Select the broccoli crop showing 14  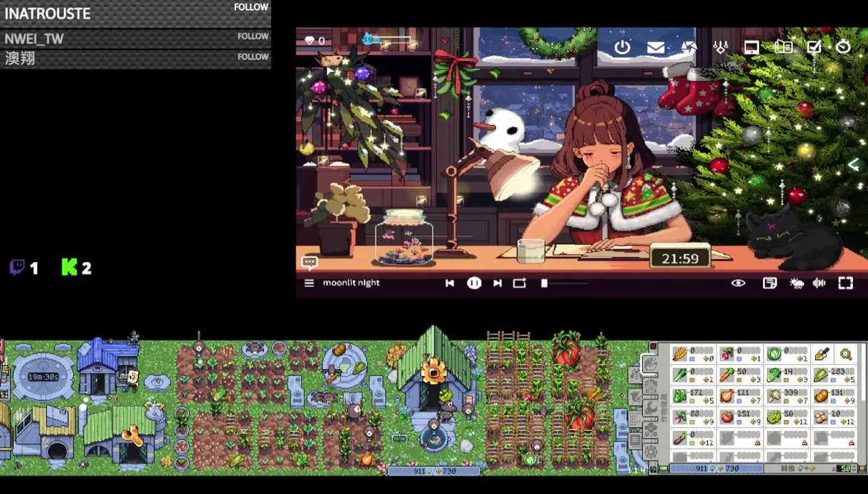pyautogui.click(x=787, y=375)
